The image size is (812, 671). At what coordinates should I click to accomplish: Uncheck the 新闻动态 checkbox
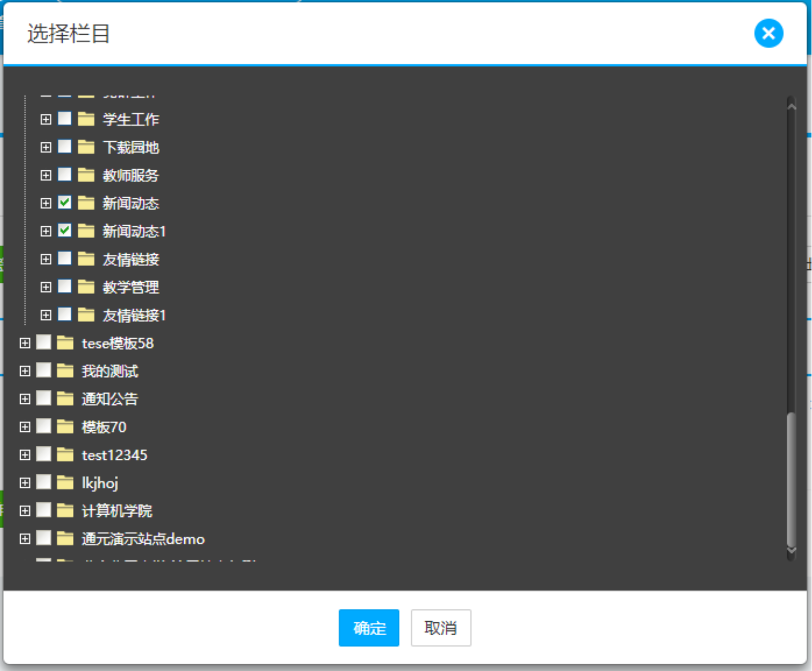(65, 202)
